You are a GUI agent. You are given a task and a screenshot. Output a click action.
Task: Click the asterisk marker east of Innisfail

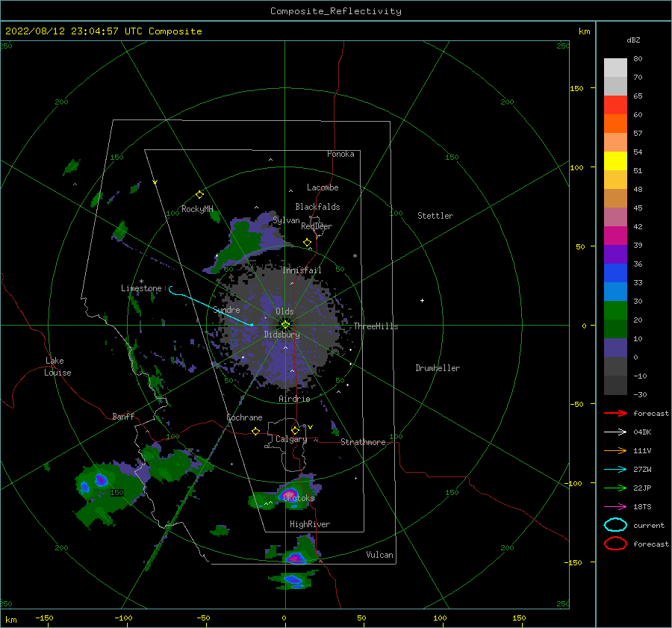point(355,256)
